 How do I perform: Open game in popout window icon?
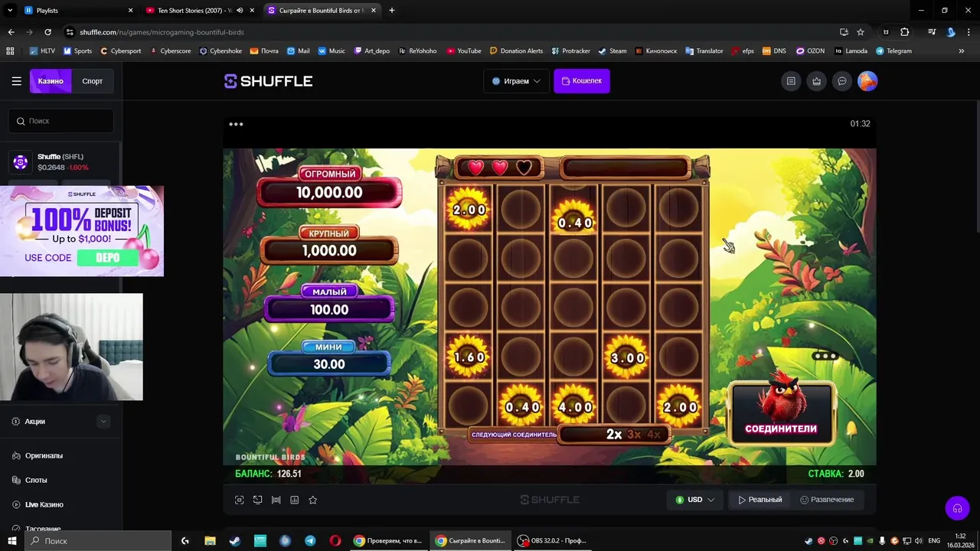pos(257,500)
